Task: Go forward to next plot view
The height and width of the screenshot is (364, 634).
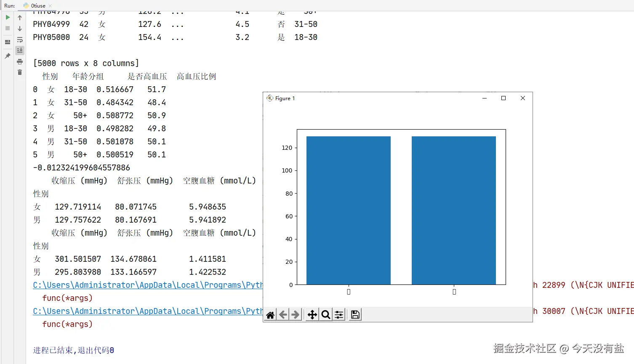Action: tap(295, 315)
